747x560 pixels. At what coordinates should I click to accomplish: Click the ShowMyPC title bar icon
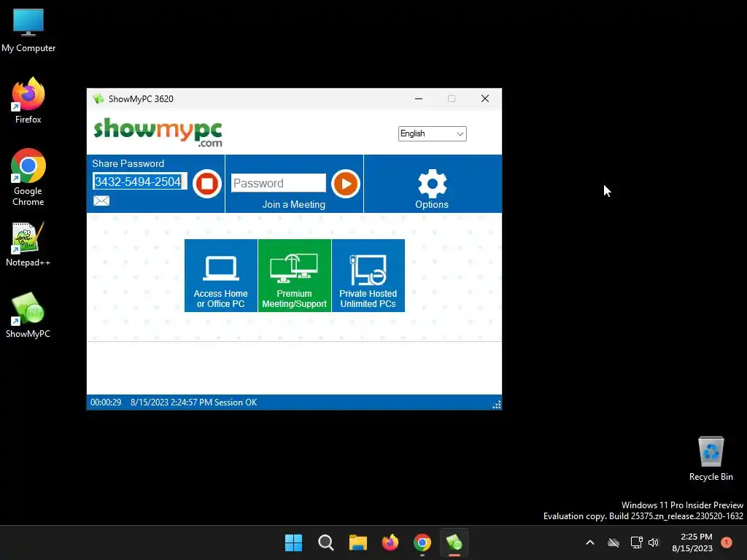click(98, 98)
